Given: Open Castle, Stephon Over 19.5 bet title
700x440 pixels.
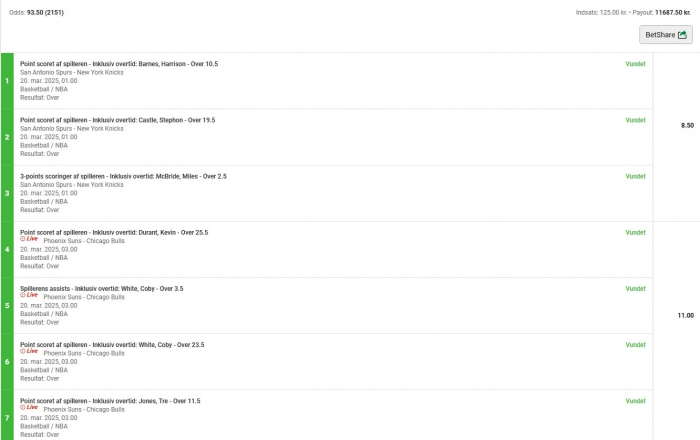Looking at the screenshot, I should click(117, 120).
